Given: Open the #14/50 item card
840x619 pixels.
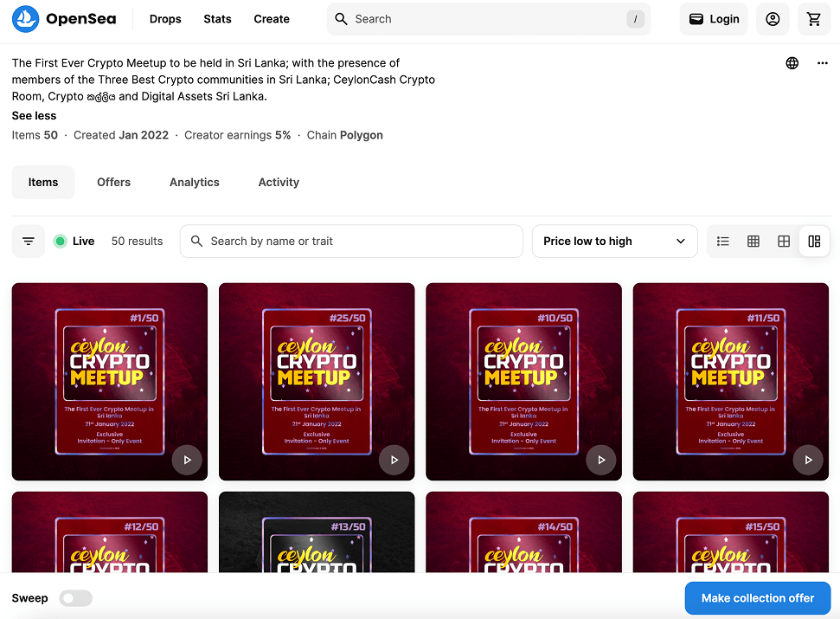Looking at the screenshot, I should click(x=523, y=532).
